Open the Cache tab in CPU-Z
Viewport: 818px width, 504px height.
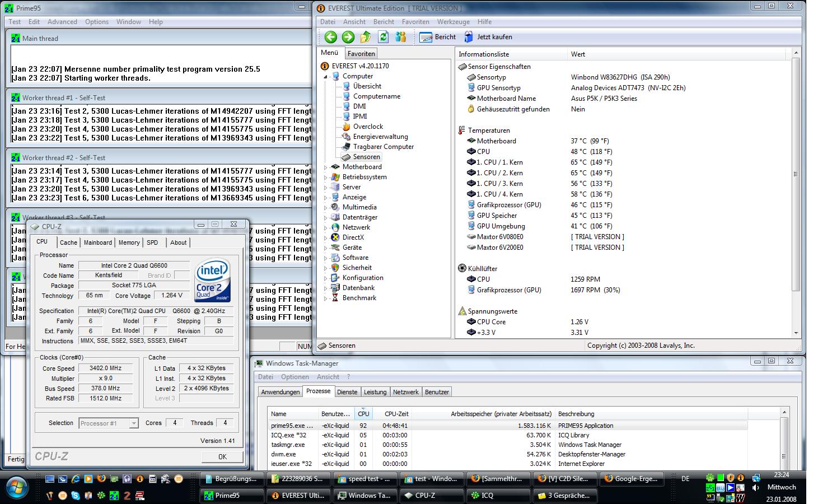coord(68,242)
